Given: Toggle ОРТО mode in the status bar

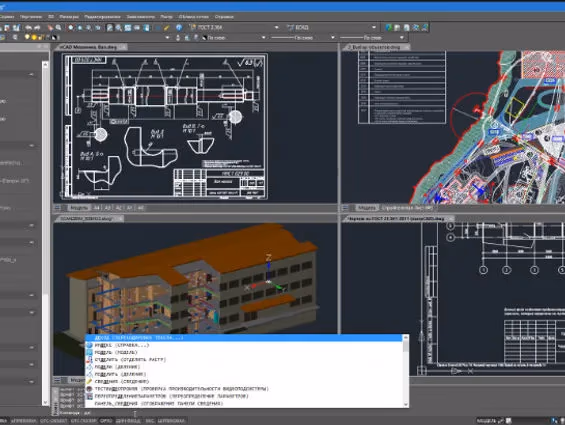Looking at the screenshot, I should tap(106, 421).
